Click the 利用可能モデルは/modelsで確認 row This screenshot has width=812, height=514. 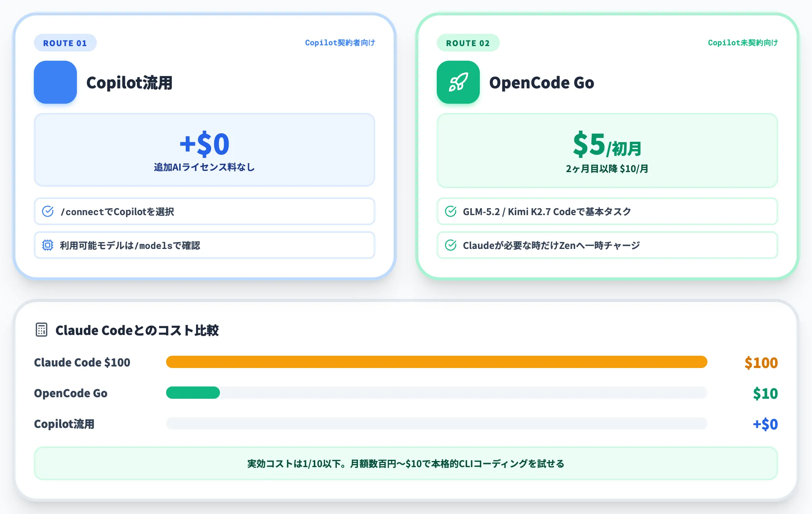pyautogui.click(x=205, y=245)
